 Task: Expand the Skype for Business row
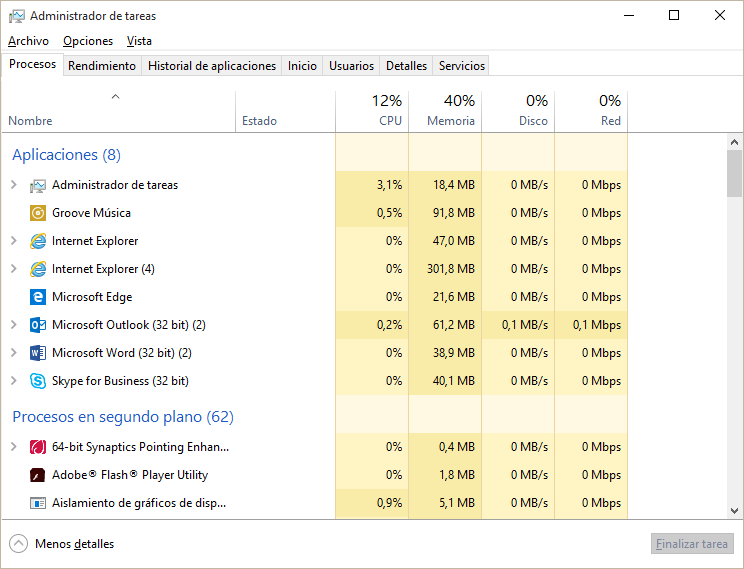pyautogui.click(x=14, y=381)
